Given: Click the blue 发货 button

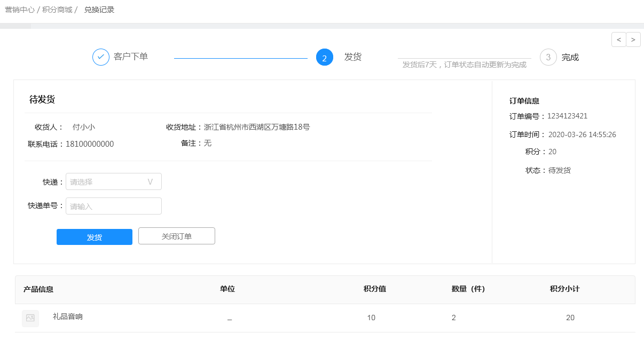Looking at the screenshot, I should [x=95, y=237].
